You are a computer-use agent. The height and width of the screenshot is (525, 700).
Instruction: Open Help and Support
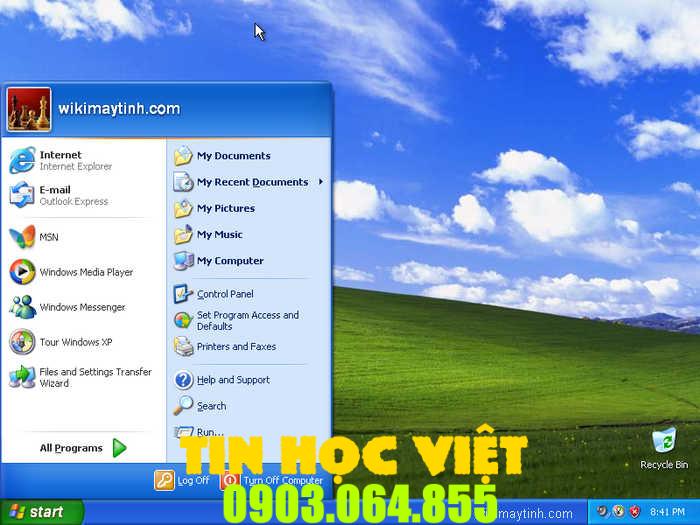point(232,380)
